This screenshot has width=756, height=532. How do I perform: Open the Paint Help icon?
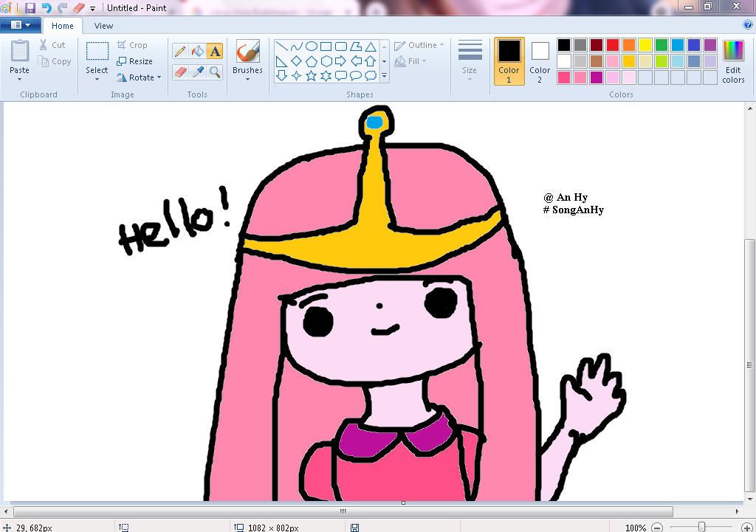pyautogui.click(x=748, y=25)
